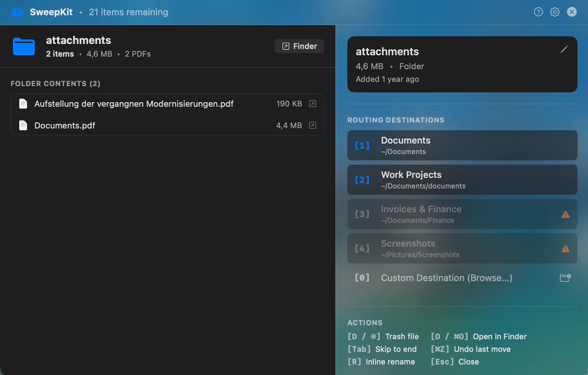The height and width of the screenshot is (375, 588).
Task: Click the 190 KB file size
Action: point(289,104)
